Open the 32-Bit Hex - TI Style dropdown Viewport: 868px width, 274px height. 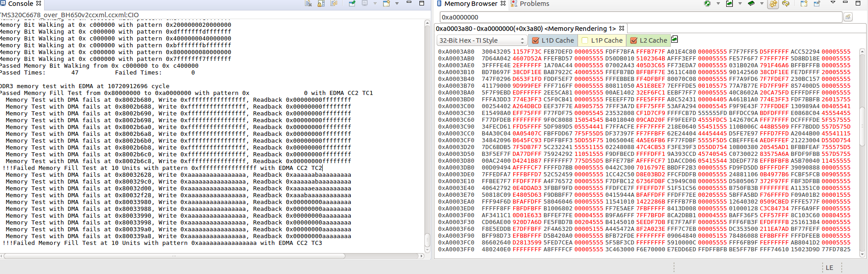[482, 40]
